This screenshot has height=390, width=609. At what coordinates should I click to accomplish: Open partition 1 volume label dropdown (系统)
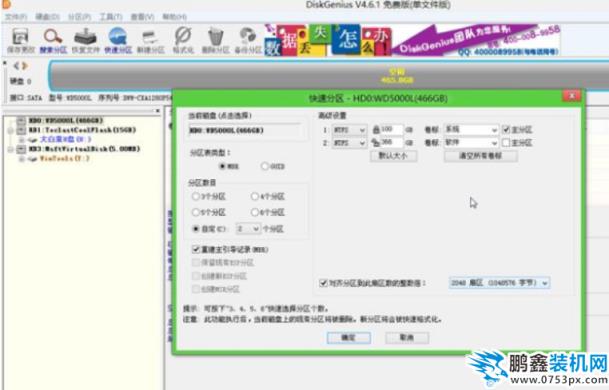click(472, 129)
